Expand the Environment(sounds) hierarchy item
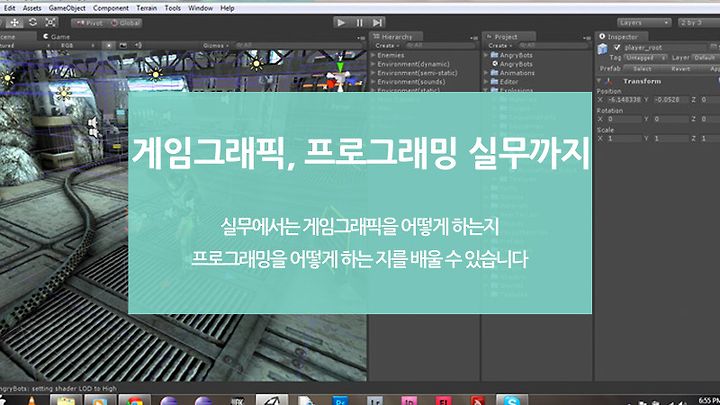 pyautogui.click(x=373, y=82)
